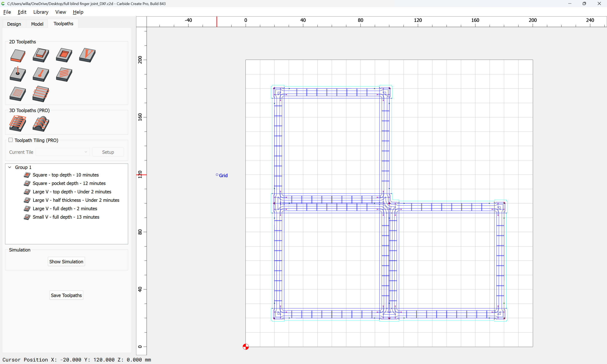This screenshot has width=607, height=364.
Task: Open the File menu
Action: 7,12
